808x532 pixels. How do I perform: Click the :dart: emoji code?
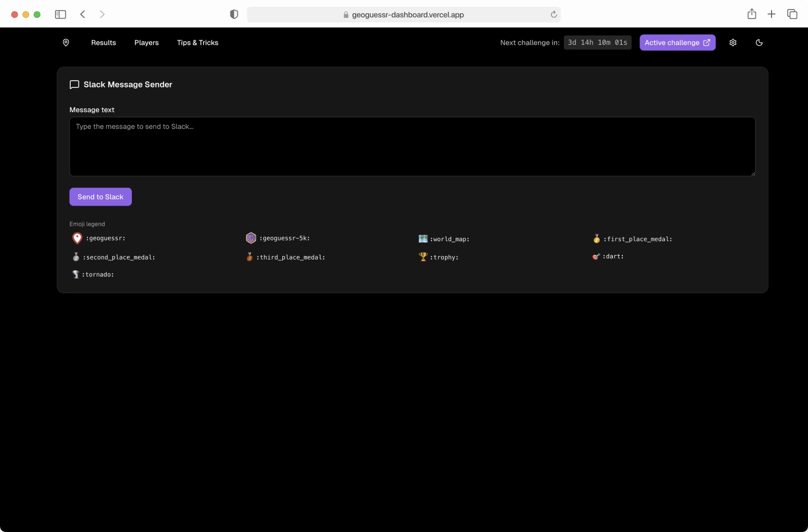613,256
